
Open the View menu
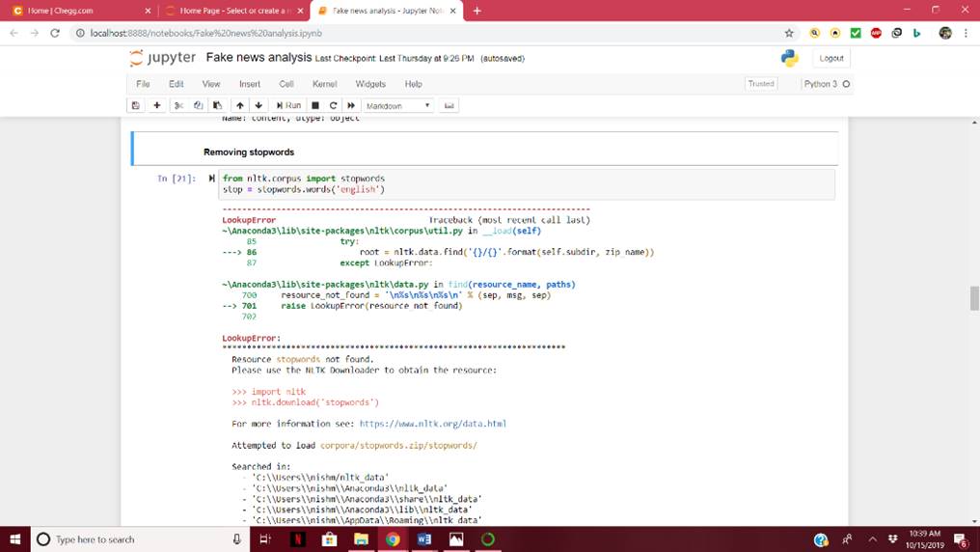pos(211,84)
